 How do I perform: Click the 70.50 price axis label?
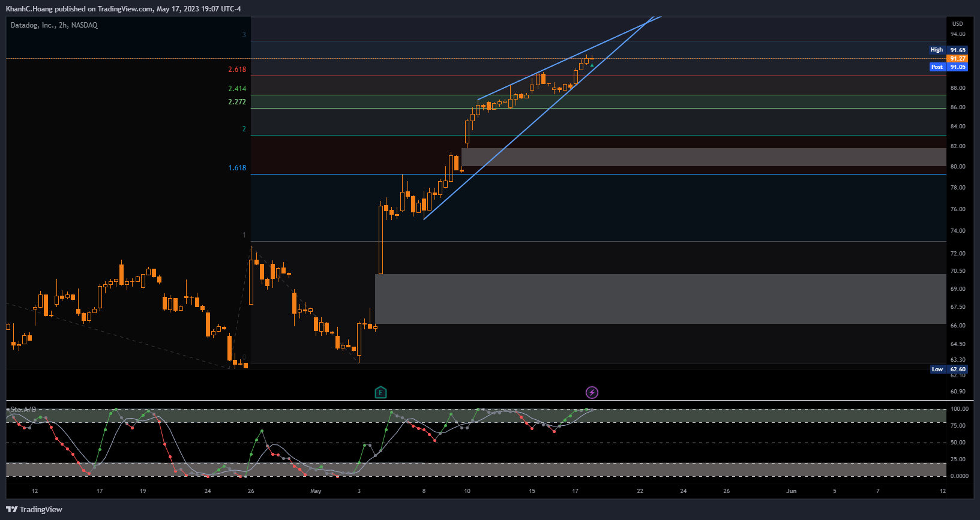[x=958, y=271]
